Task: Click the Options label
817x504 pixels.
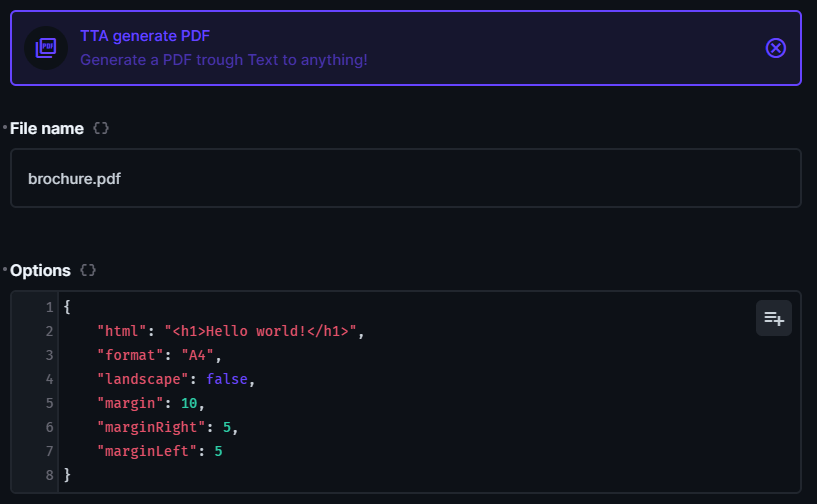Action: pos(40,270)
